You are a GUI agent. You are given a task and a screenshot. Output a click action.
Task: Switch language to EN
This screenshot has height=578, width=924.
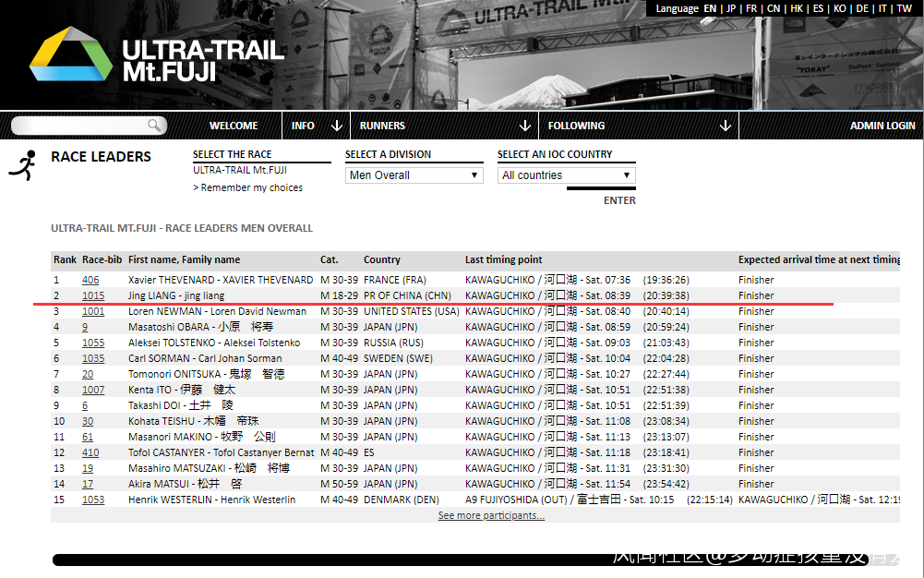click(710, 8)
